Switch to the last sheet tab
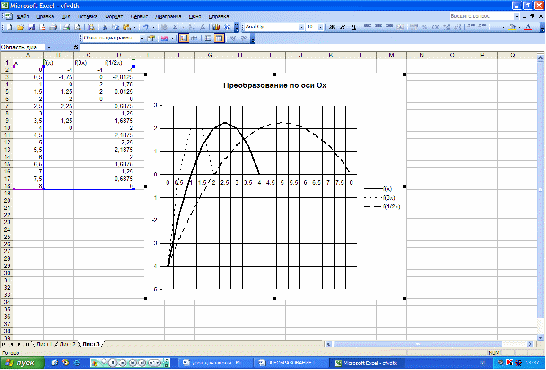The width and height of the screenshot is (546, 370). tap(92, 344)
